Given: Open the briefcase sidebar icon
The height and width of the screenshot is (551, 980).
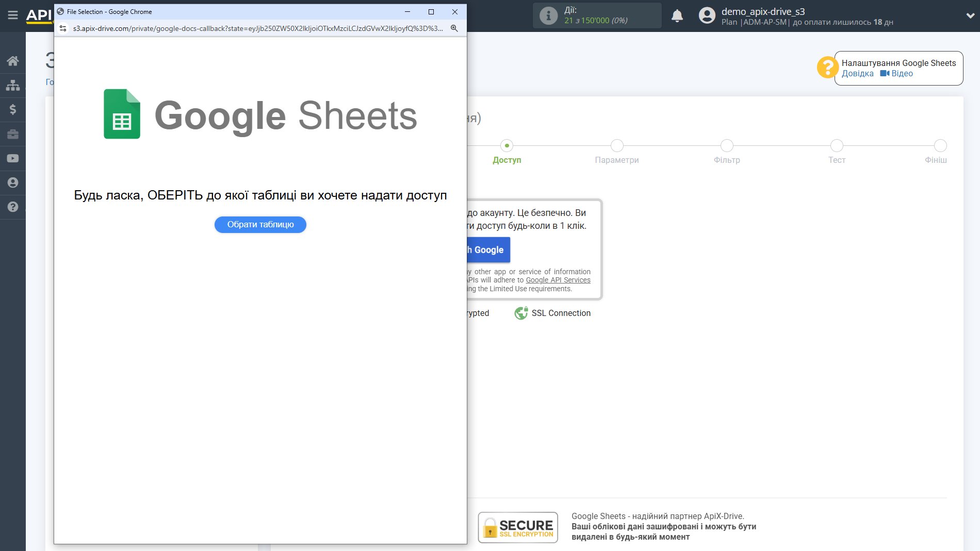Looking at the screenshot, I should pos(13,134).
